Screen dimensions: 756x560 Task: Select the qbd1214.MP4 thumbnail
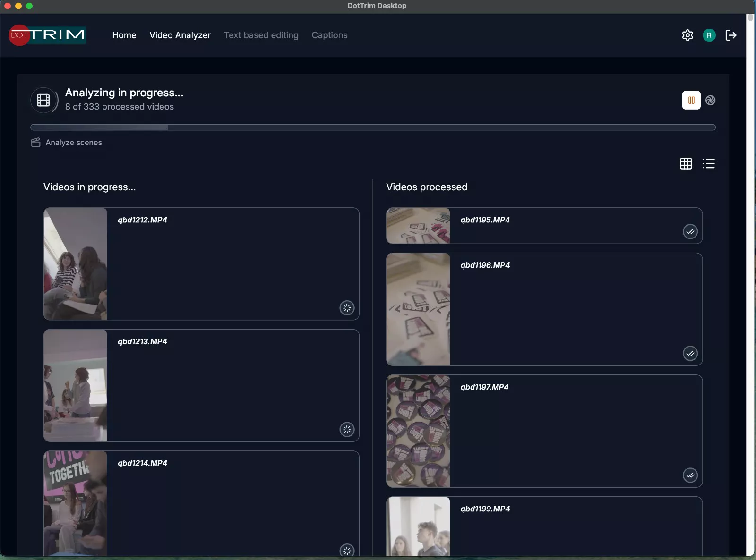point(75,503)
